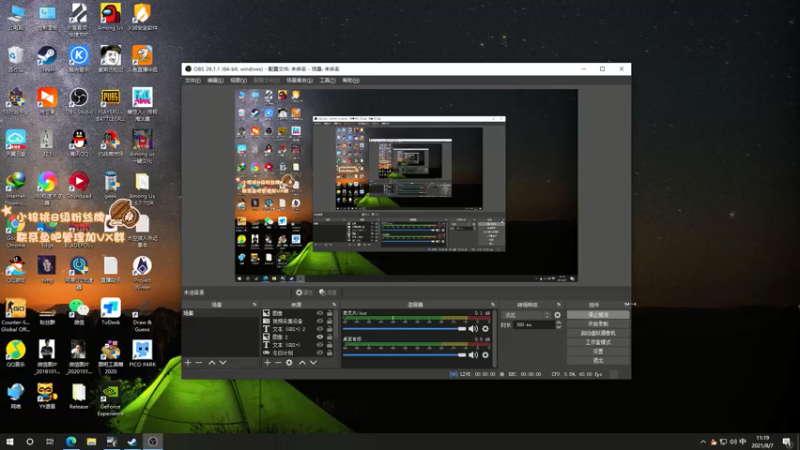The width and height of the screenshot is (800, 450).
Task: Open 工具(T) menu in OBS
Action: [x=327, y=81]
